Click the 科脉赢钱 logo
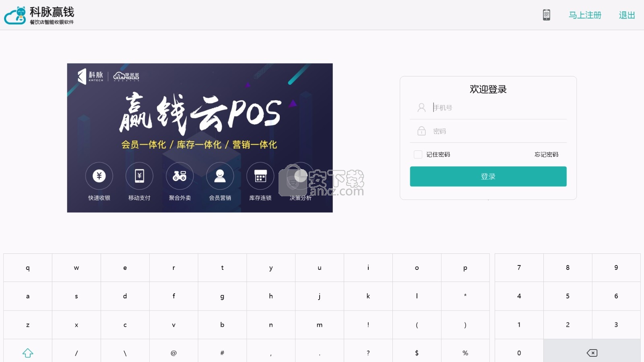The width and height of the screenshot is (644, 362). click(x=39, y=15)
